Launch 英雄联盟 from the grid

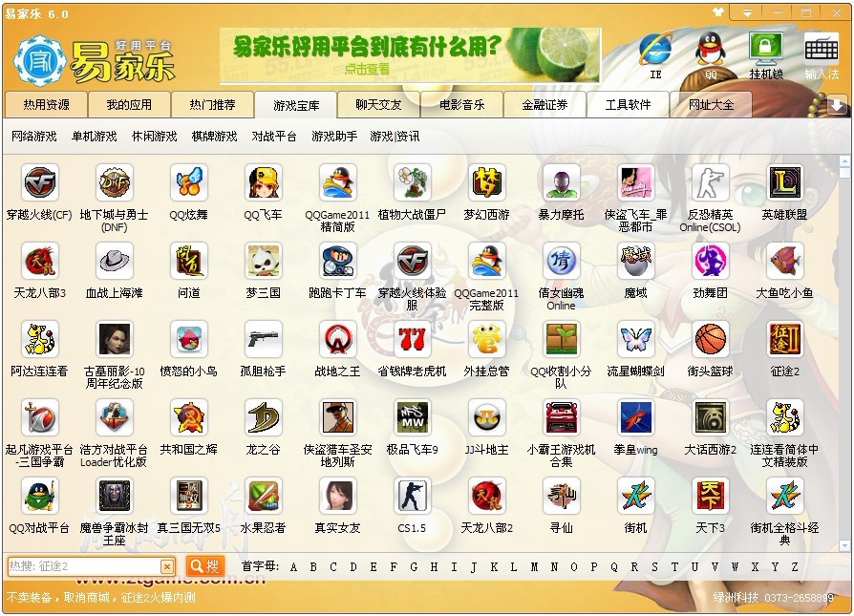pos(785,183)
